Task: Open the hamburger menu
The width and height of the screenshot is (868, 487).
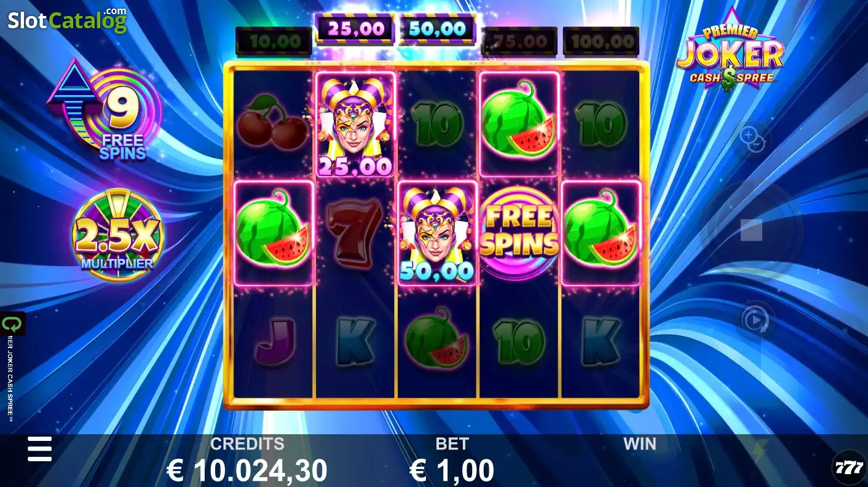Action: point(40,450)
